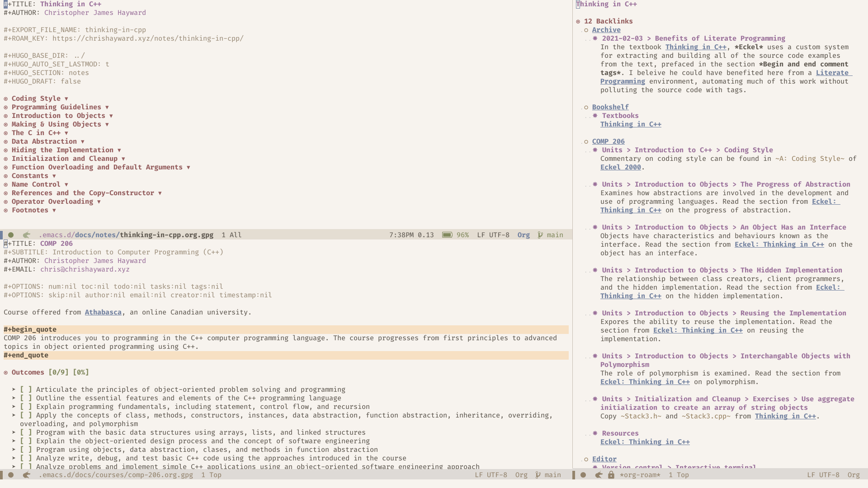Image resolution: width=868 pixels, height=488 pixels.
Task: Click the Athabasca hyperlink in course description
Action: point(103,312)
